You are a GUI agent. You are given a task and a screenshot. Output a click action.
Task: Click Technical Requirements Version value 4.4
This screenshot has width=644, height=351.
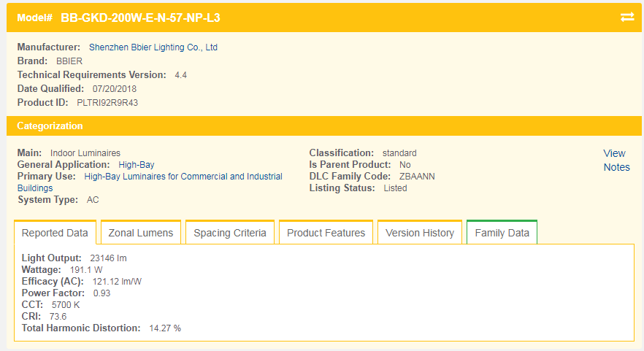coord(181,75)
